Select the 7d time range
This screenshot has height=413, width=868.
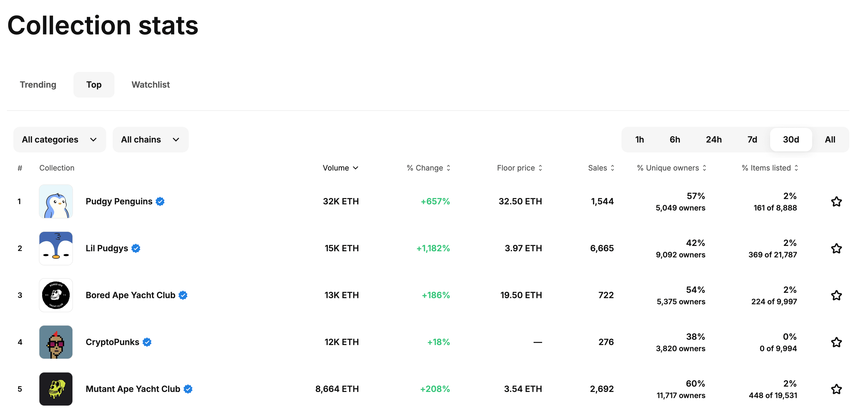tap(752, 140)
